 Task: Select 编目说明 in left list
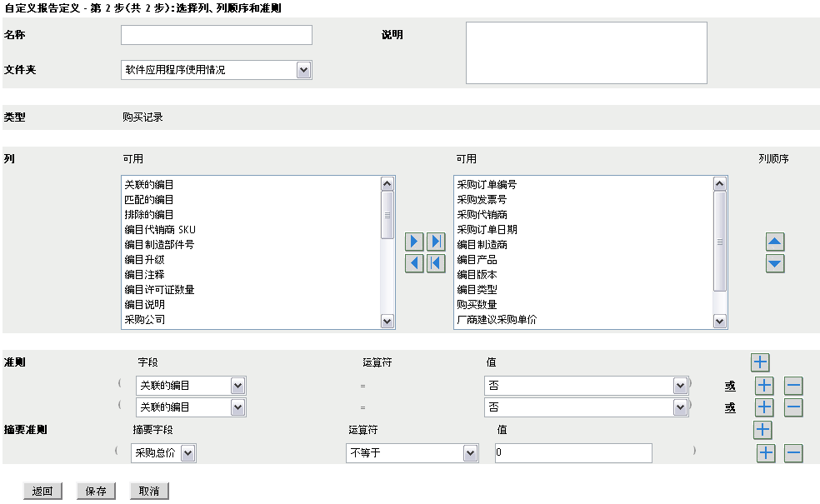(x=251, y=305)
